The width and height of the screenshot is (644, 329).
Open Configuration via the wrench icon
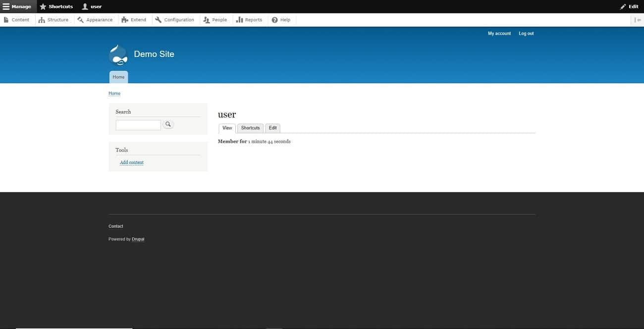click(158, 19)
